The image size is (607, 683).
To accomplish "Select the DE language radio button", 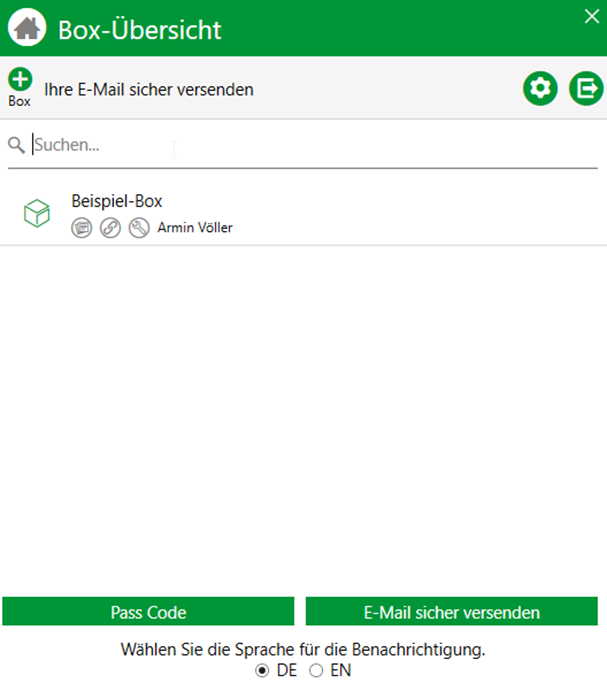I will [x=262, y=670].
